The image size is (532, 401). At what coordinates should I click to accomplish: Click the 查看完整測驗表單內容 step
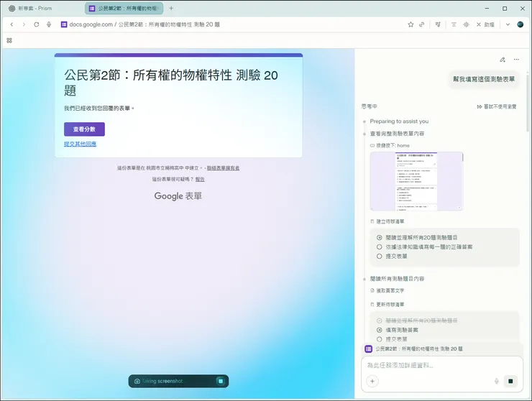click(x=397, y=134)
